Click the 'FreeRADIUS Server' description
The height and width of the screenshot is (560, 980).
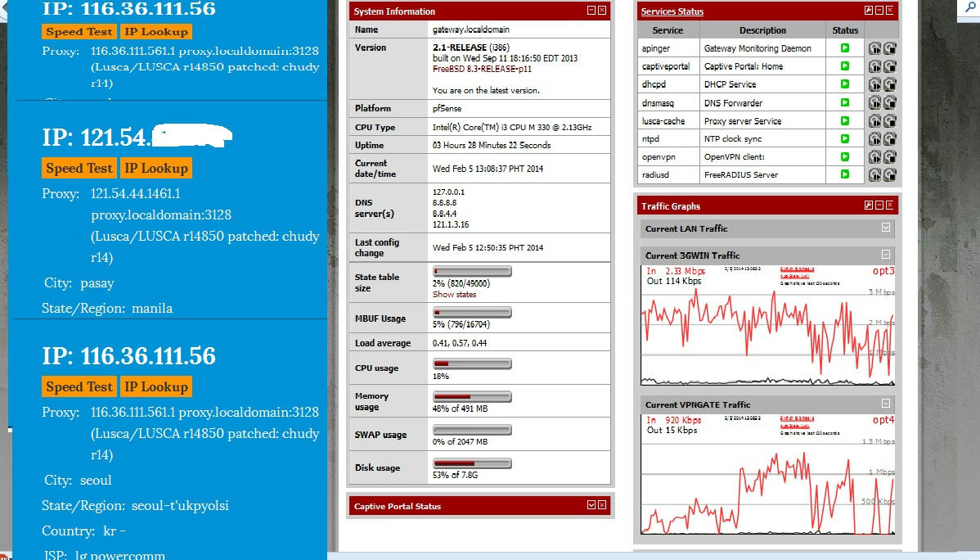(740, 174)
